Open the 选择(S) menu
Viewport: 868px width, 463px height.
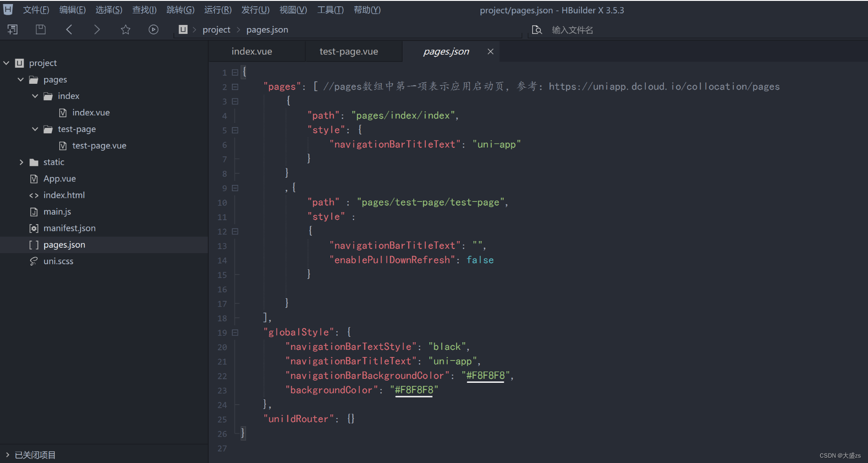109,10
